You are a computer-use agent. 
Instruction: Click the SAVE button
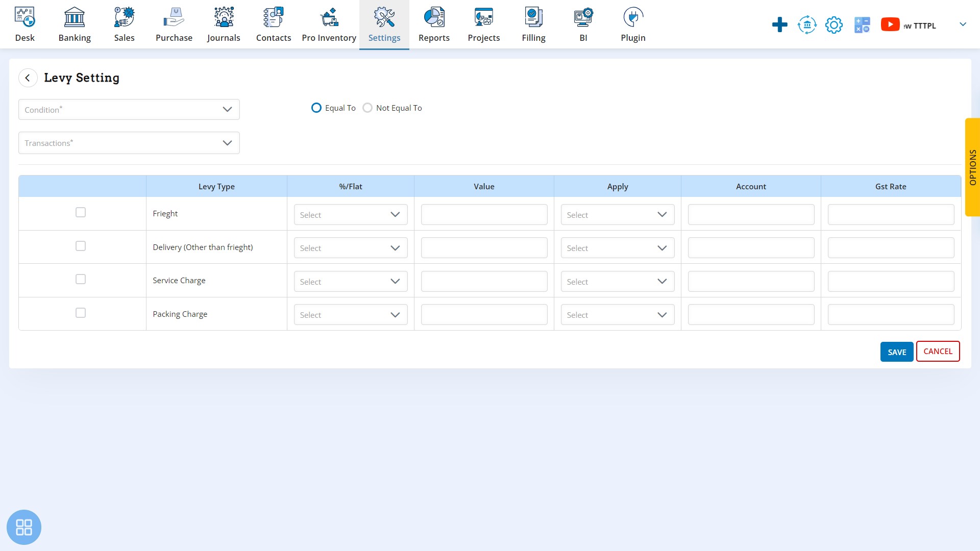tap(897, 352)
